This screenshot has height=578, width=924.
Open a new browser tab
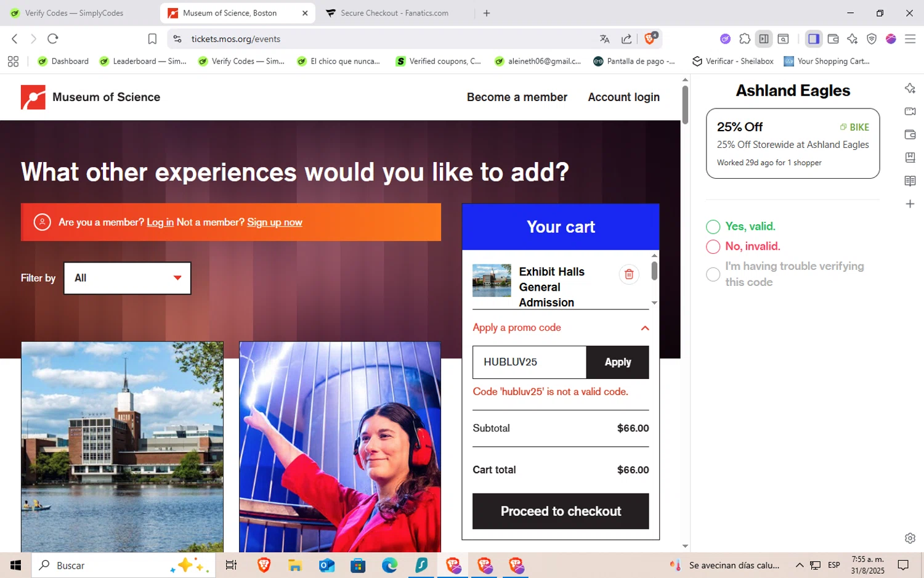point(487,13)
